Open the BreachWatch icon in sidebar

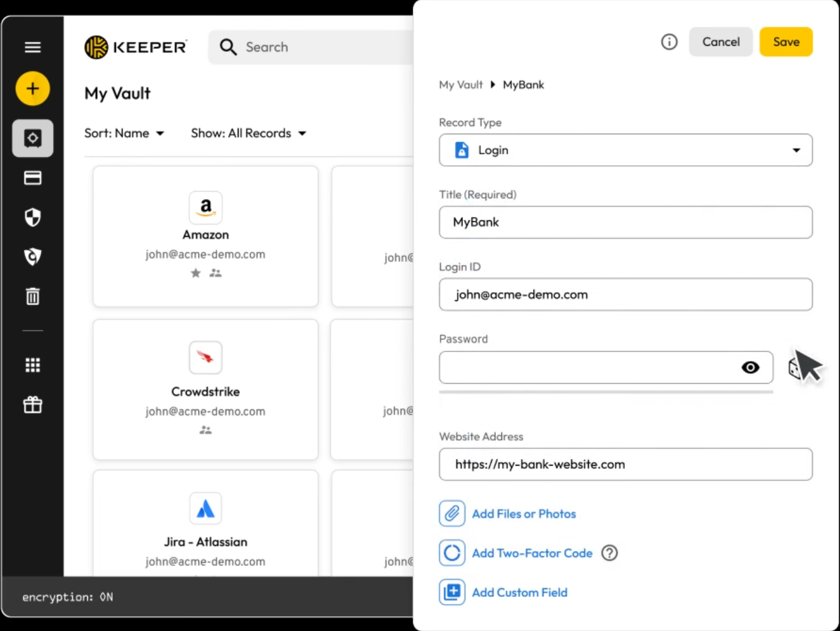[33, 256]
